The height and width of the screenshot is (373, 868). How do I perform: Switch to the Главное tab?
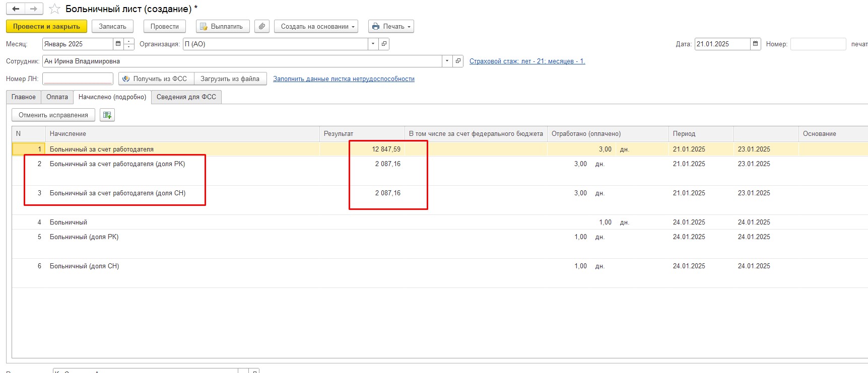[x=24, y=97]
